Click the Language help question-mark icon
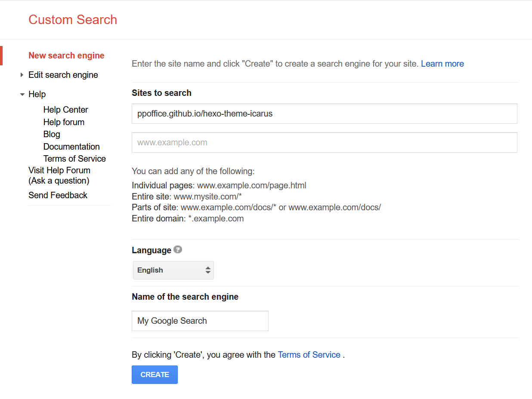This screenshot has width=532, height=399. (x=178, y=250)
